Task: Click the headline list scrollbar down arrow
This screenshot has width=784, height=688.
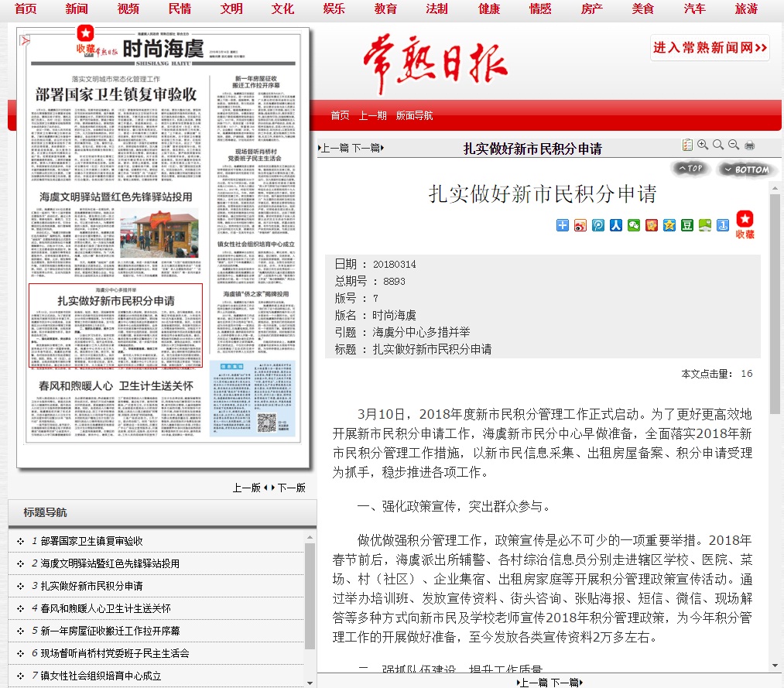Action: pyautogui.click(x=310, y=683)
